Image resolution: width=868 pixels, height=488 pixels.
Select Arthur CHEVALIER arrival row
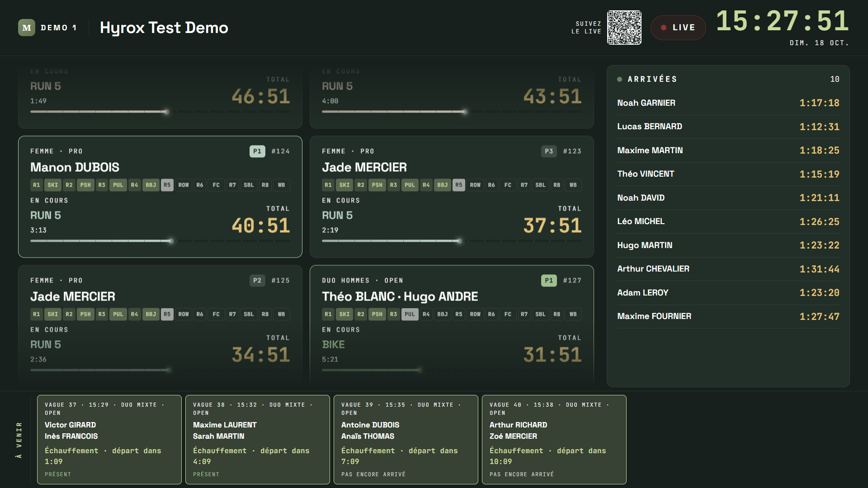728,269
